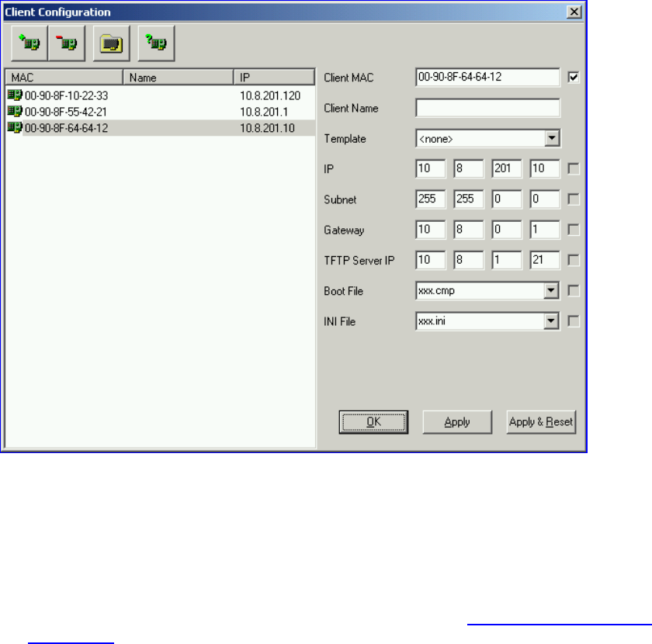Sort list by MAC column header
The width and height of the screenshot is (652, 644).
[64, 78]
